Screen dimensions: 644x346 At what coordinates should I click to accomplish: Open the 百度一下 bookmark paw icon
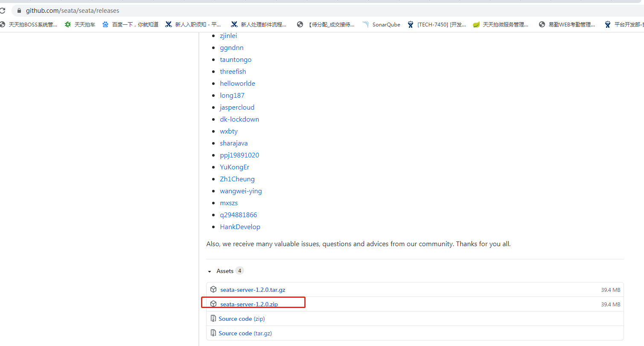pyautogui.click(x=105, y=25)
